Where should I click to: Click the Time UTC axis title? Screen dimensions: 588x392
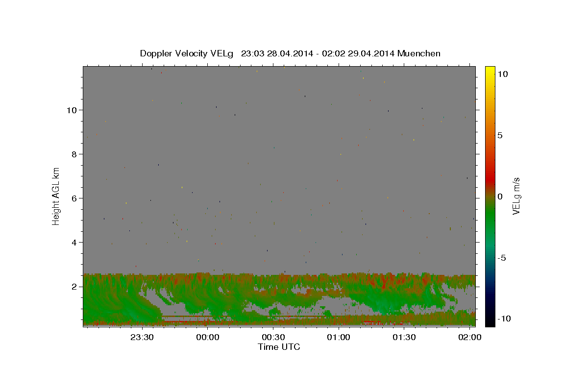[x=279, y=347]
